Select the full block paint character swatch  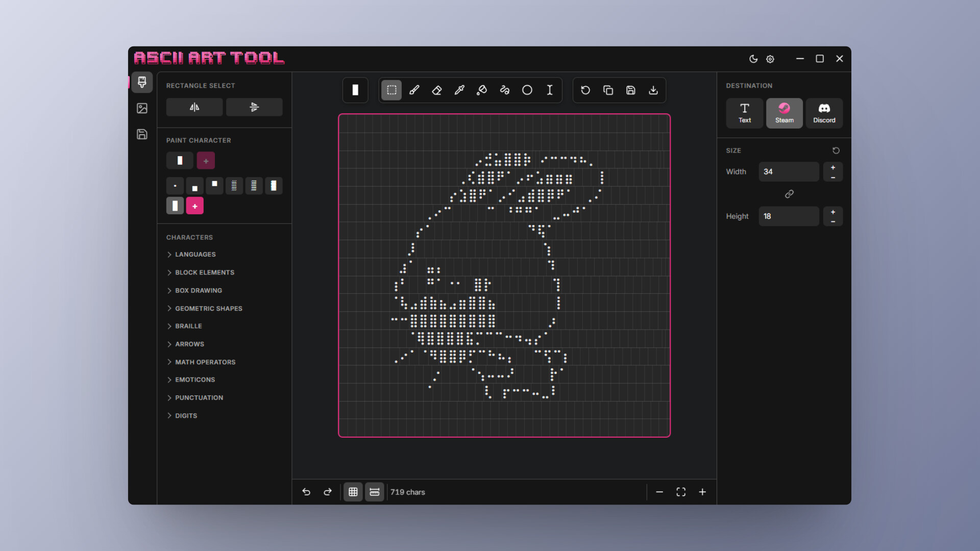pyautogui.click(x=175, y=206)
